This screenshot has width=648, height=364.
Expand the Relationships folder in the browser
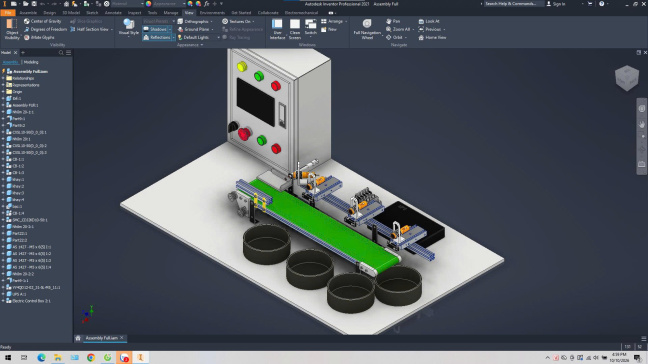coord(3,78)
